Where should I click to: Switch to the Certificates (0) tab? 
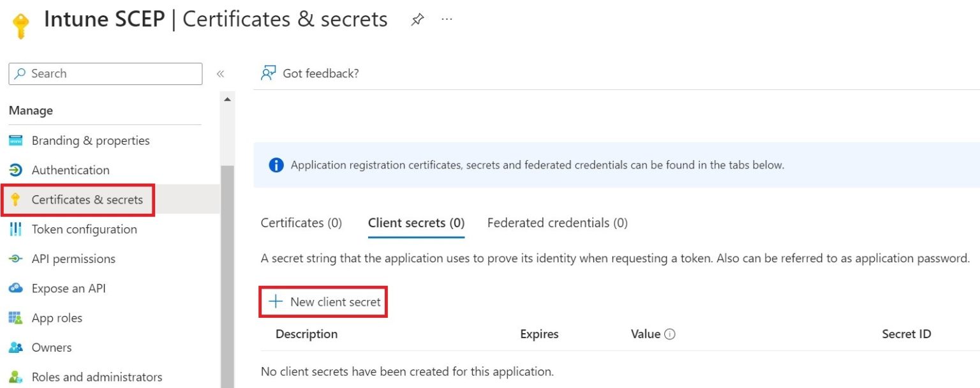[x=301, y=223]
